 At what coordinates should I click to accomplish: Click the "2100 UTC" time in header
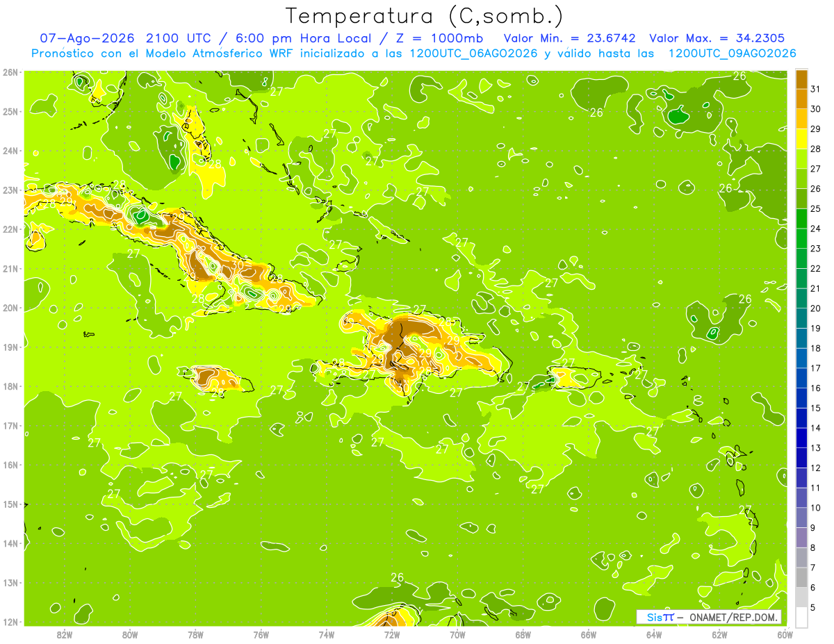point(179,38)
